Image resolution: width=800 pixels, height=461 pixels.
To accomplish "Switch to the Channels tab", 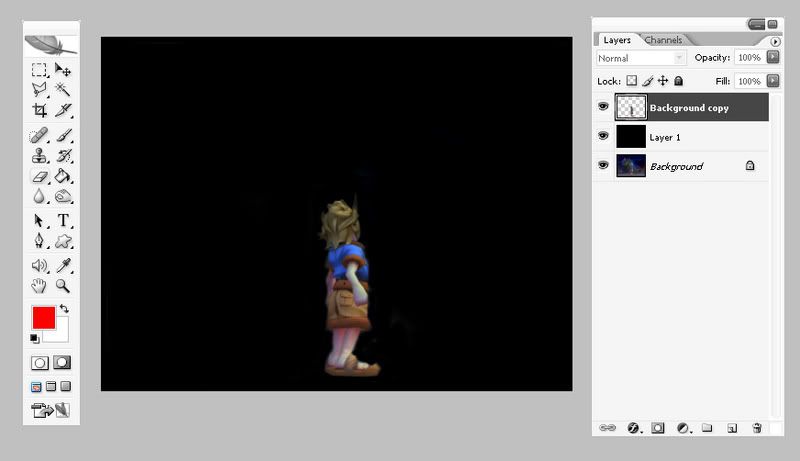I will click(x=663, y=40).
